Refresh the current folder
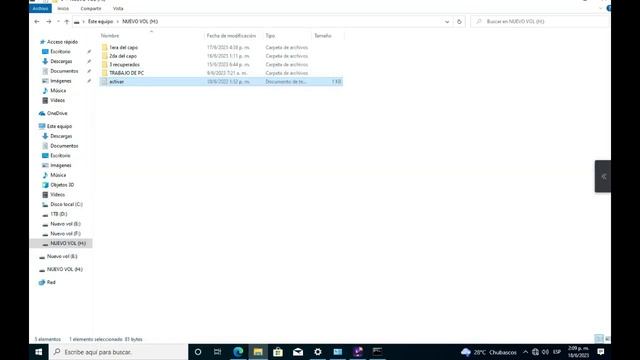This screenshot has width=640, height=360. click(459, 22)
